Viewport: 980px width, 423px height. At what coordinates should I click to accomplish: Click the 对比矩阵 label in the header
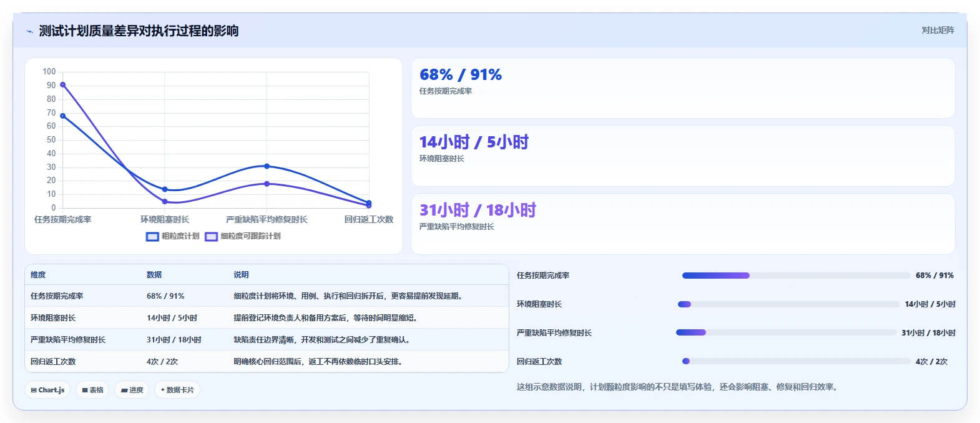pos(938,30)
